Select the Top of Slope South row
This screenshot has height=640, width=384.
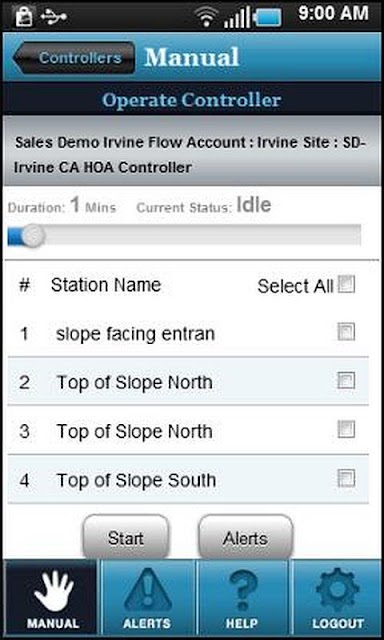click(x=188, y=480)
